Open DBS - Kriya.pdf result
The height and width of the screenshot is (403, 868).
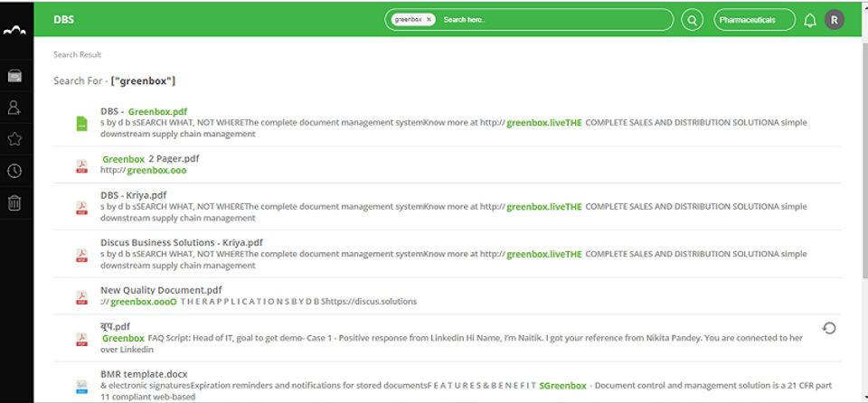[x=134, y=195]
